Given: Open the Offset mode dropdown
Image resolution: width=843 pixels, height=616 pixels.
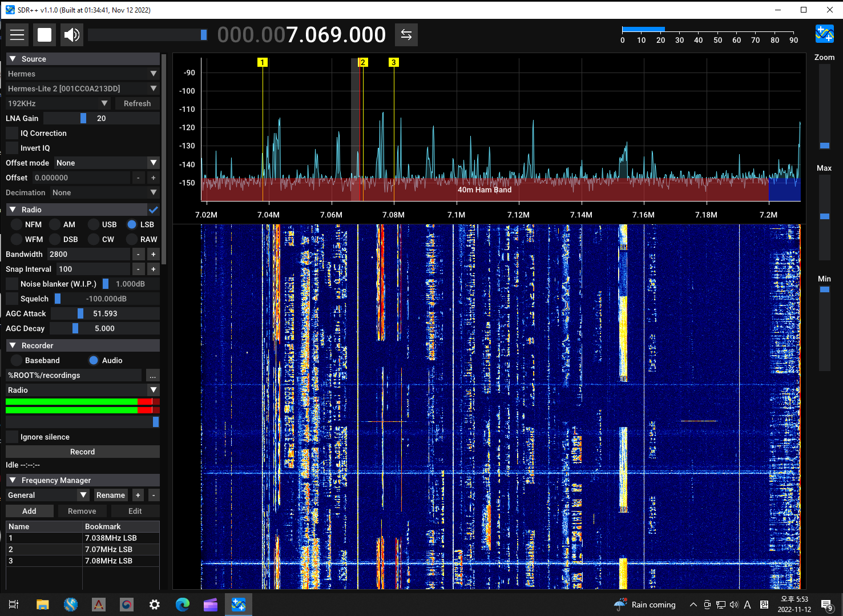Looking at the screenshot, I should [x=106, y=163].
